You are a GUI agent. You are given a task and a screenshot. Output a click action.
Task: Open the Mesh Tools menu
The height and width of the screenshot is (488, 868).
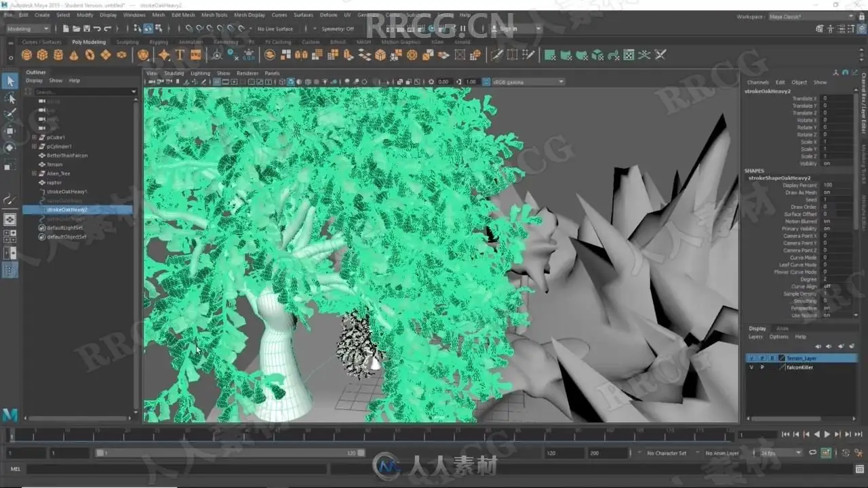pyautogui.click(x=214, y=15)
